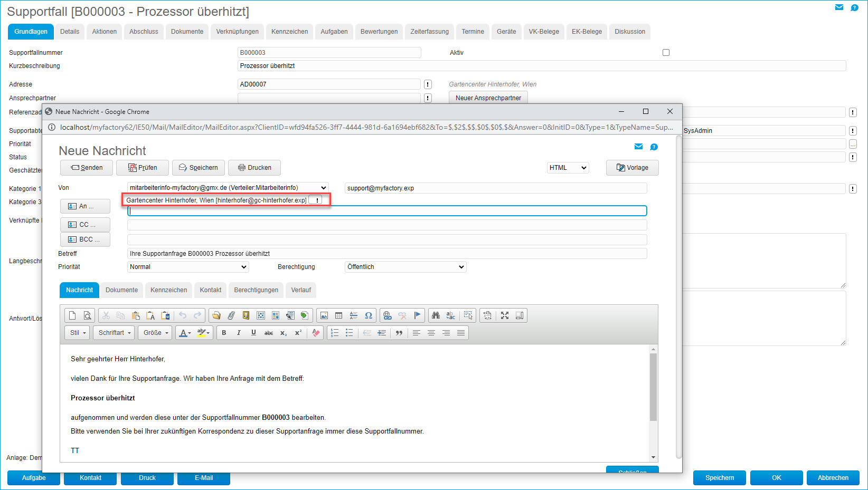
Task: Click the Drucken button
Action: 254,168
